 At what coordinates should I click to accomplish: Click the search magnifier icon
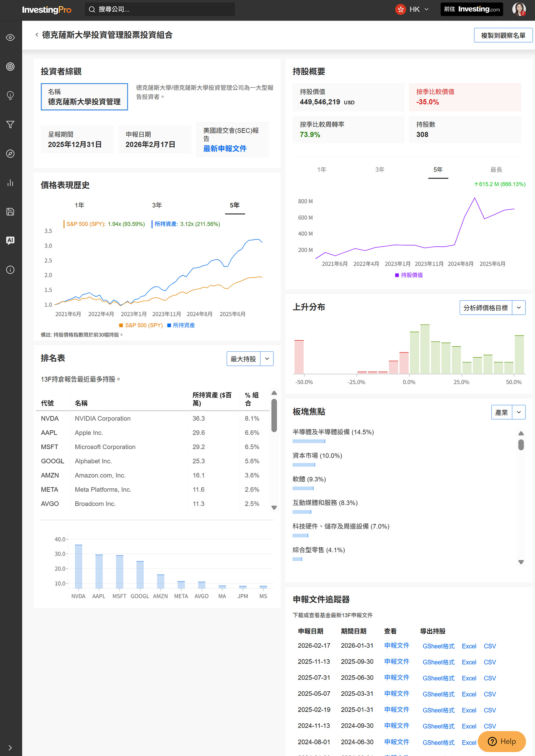click(92, 10)
